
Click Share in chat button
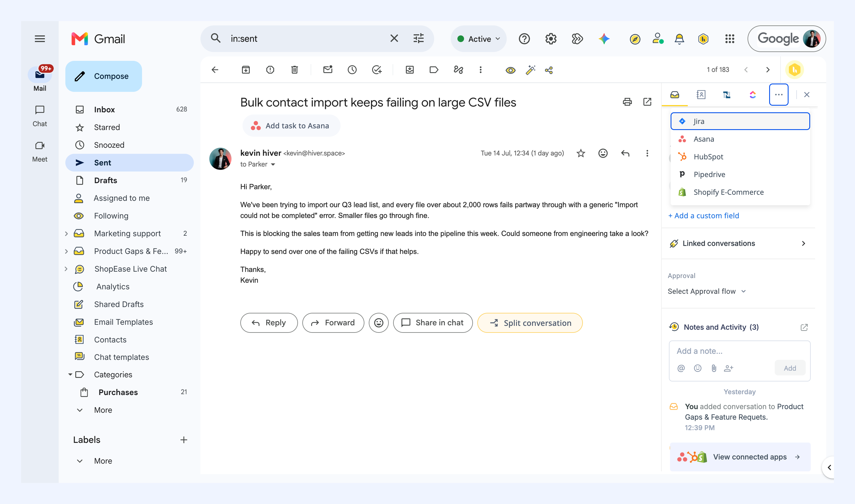coord(433,323)
